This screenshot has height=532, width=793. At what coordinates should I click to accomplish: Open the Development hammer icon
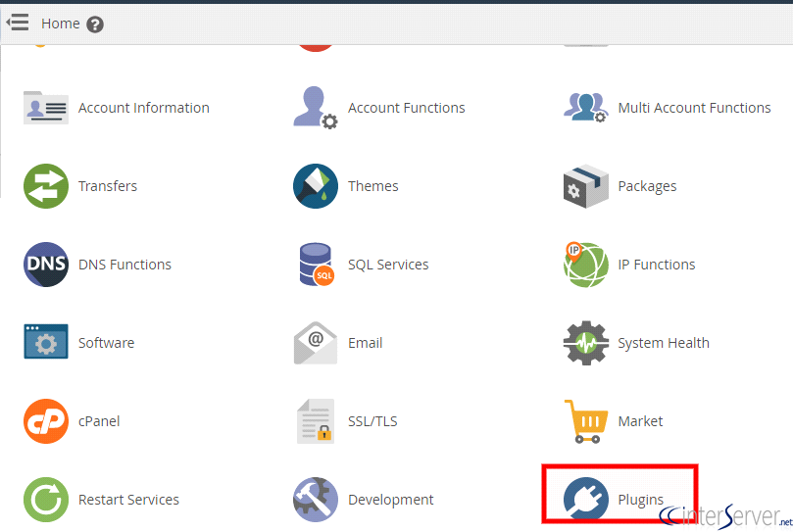tap(316, 500)
